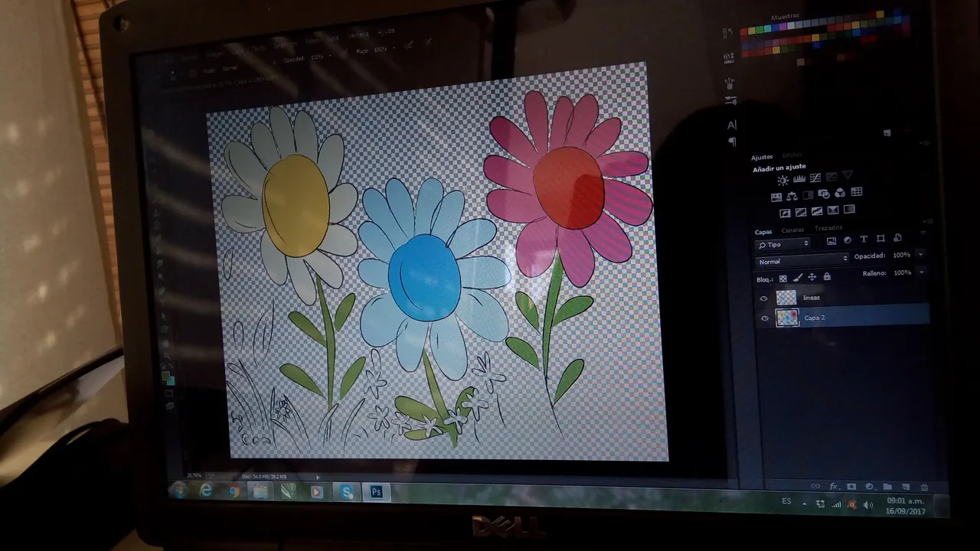Open the layer filter Tipo dropdown

[x=782, y=245]
